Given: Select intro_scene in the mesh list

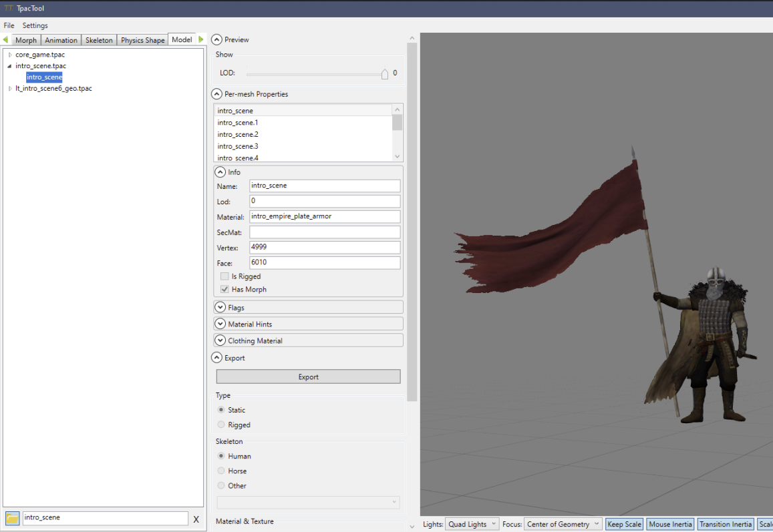Looking at the screenshot, I should point(304,111).
